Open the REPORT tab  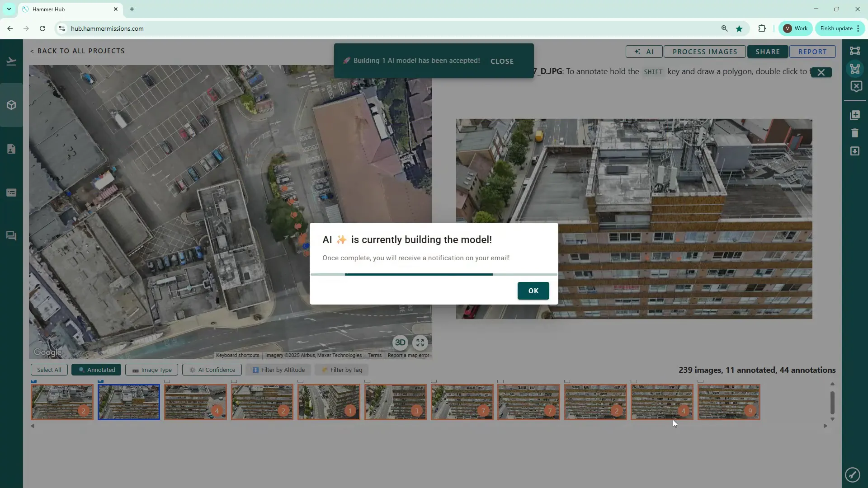[812, 52]
